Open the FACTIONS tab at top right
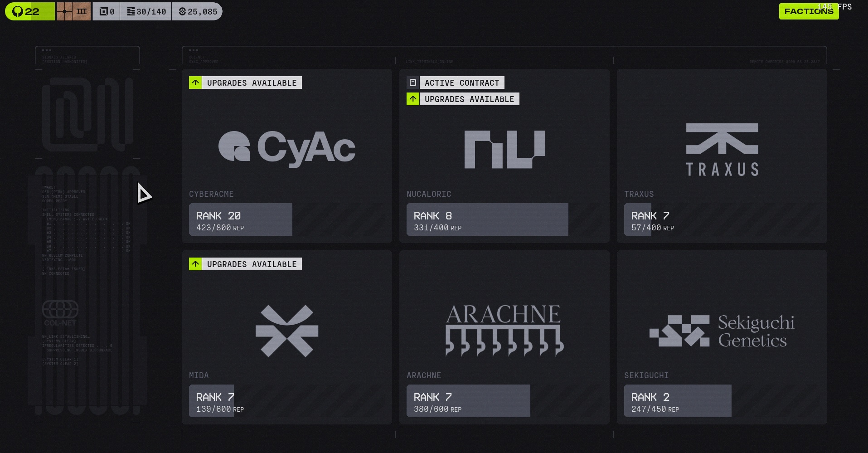 click(x=809, y=11)
